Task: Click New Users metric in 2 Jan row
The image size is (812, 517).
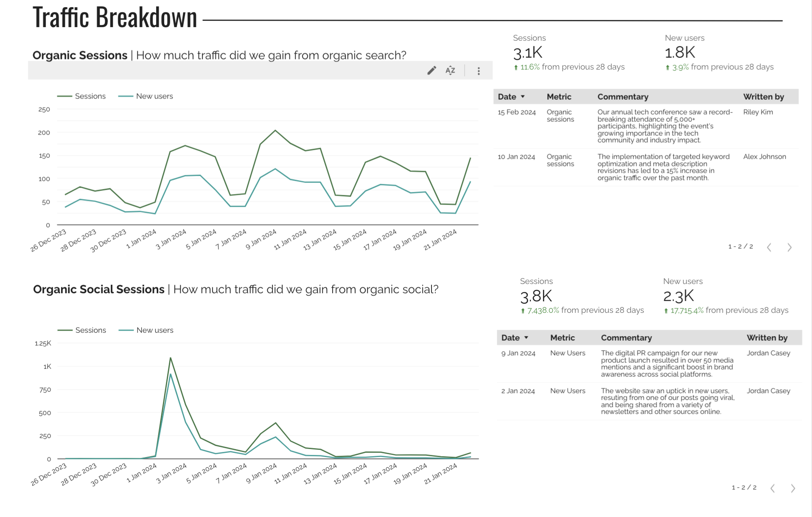Action: click(x=568, y=391)
